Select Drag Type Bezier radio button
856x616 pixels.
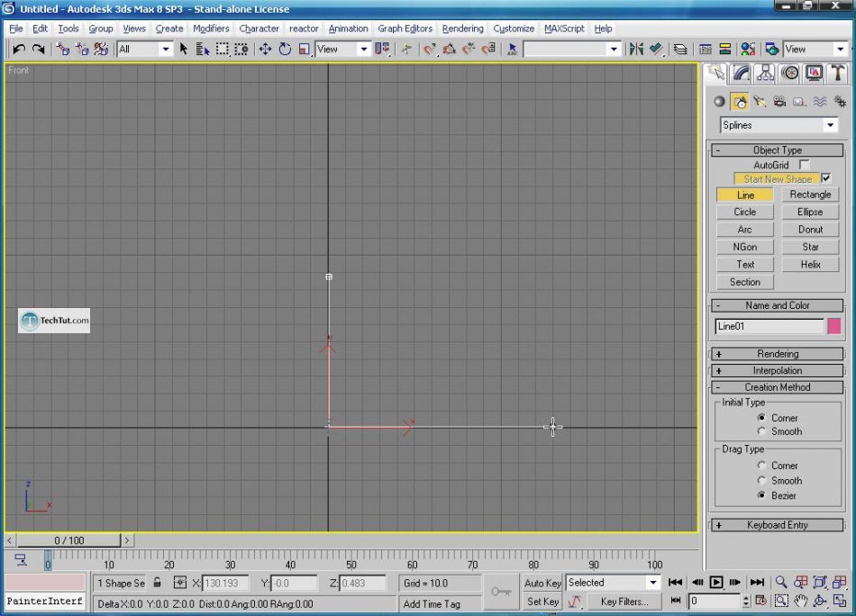click(761, 495)
